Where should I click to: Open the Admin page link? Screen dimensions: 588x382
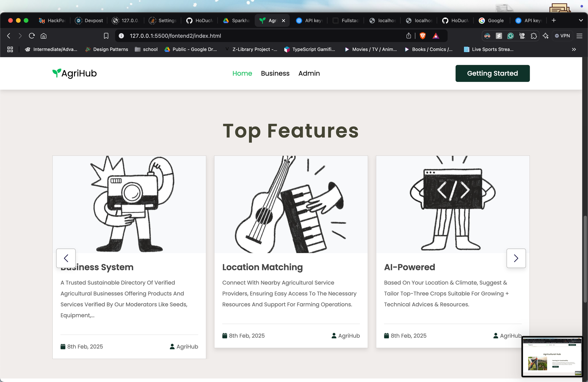309,73
